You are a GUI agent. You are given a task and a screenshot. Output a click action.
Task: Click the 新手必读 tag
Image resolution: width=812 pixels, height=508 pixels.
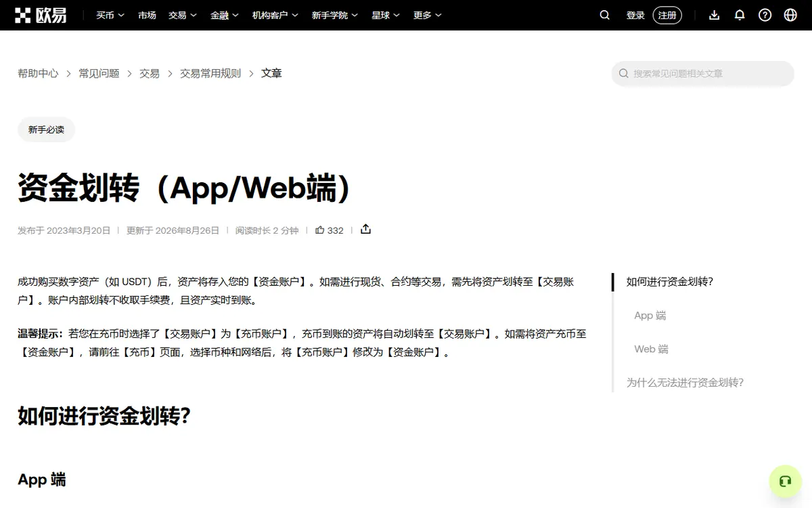pyautogui.click(x=46, y=129)
